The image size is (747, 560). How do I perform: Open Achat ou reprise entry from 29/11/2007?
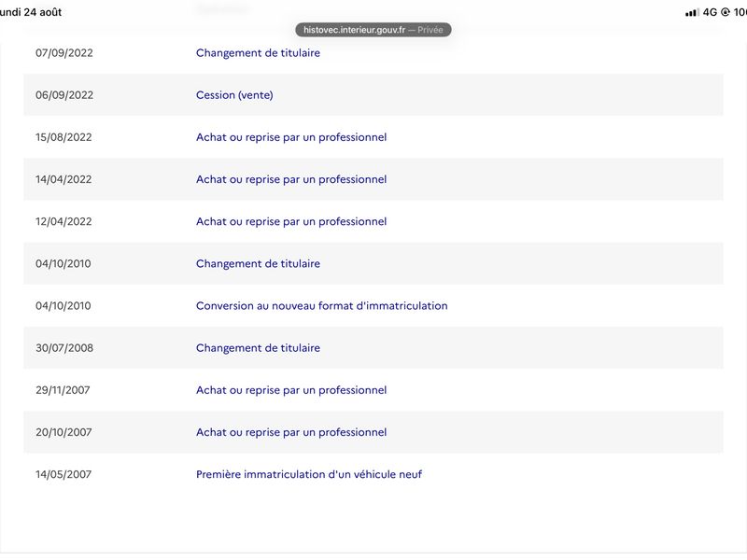(x=291, y=390)
